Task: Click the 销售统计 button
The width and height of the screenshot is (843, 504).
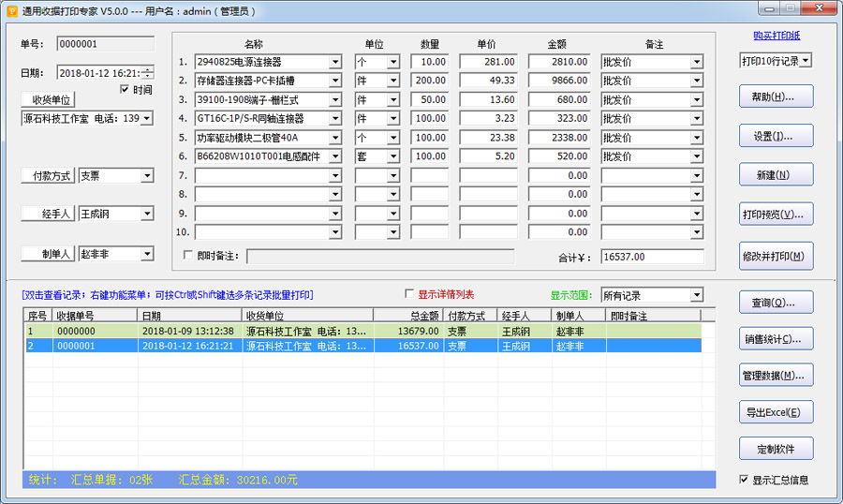Action: [x=776, y=339]
